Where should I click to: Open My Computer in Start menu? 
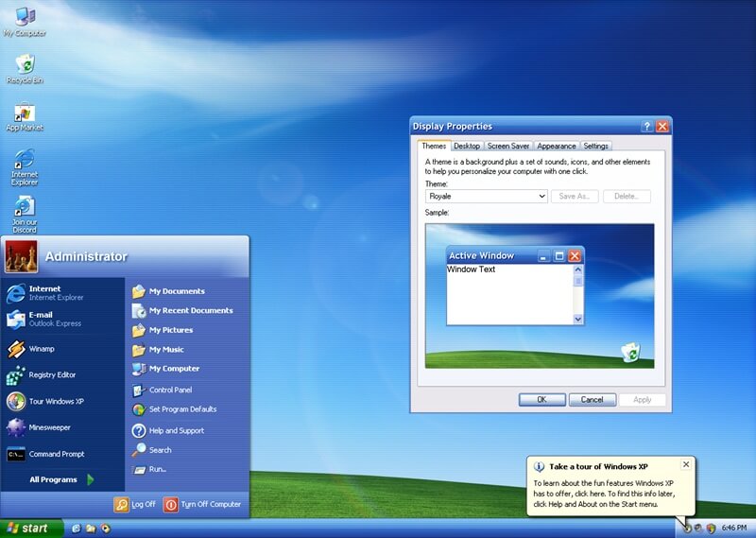click(x=187, y=369)
